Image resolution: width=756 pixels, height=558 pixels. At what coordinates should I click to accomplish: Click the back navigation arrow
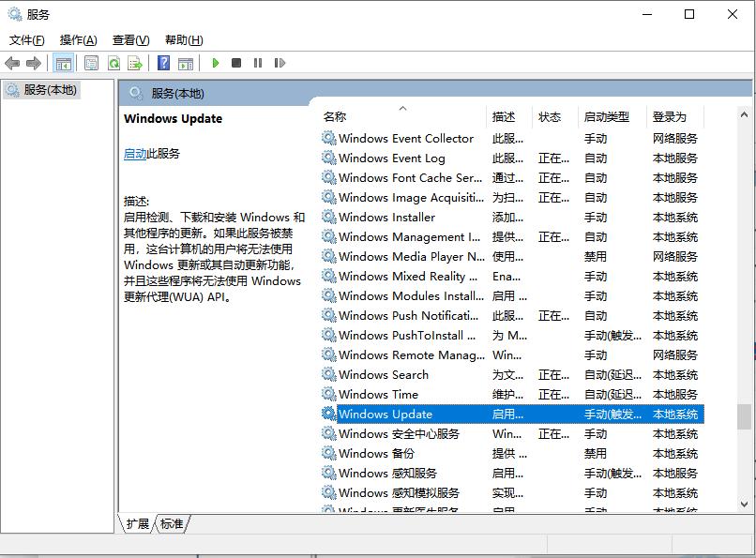tap(12, 63)
